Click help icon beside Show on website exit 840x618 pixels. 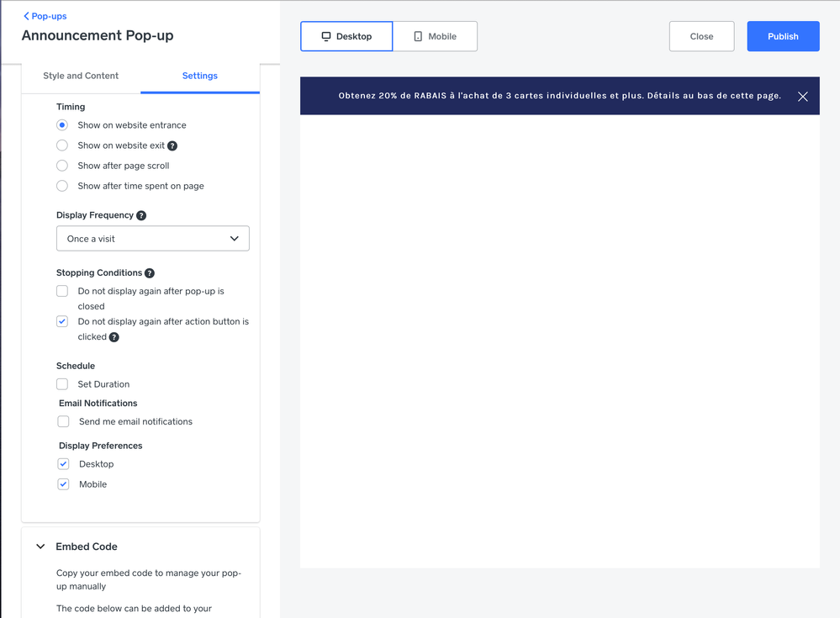click(172, 145)
